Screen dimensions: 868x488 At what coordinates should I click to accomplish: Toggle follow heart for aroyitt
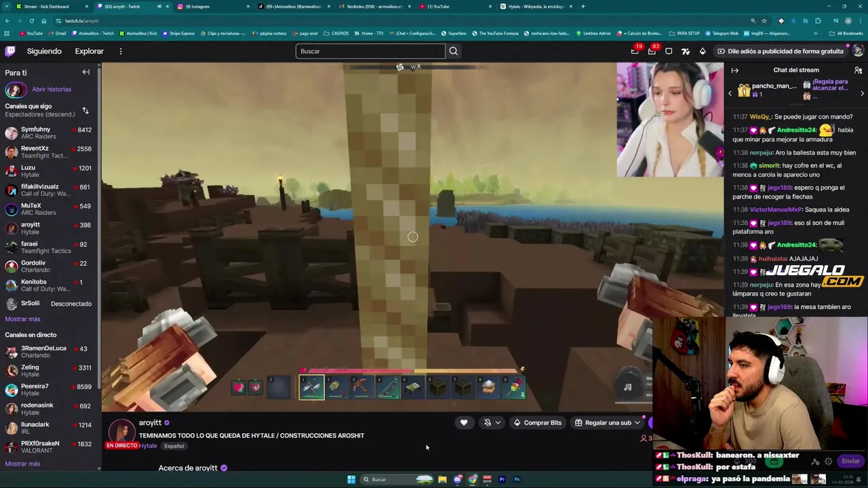coord(464,422)
